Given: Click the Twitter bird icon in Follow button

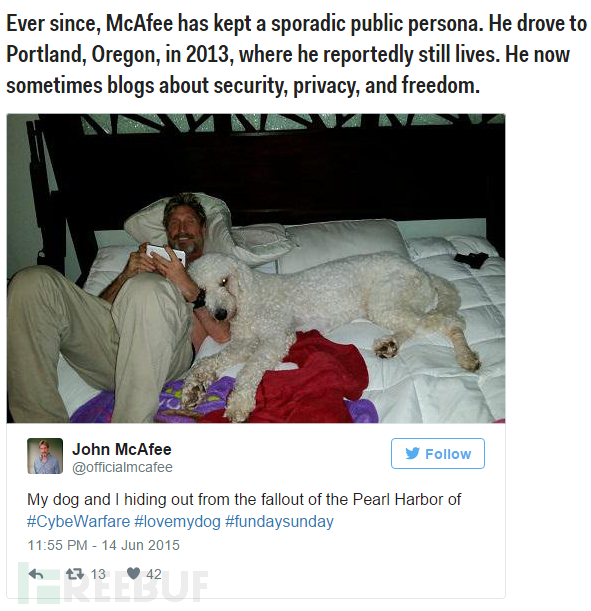Looking at the screenshot, I should tap(412, 453).
